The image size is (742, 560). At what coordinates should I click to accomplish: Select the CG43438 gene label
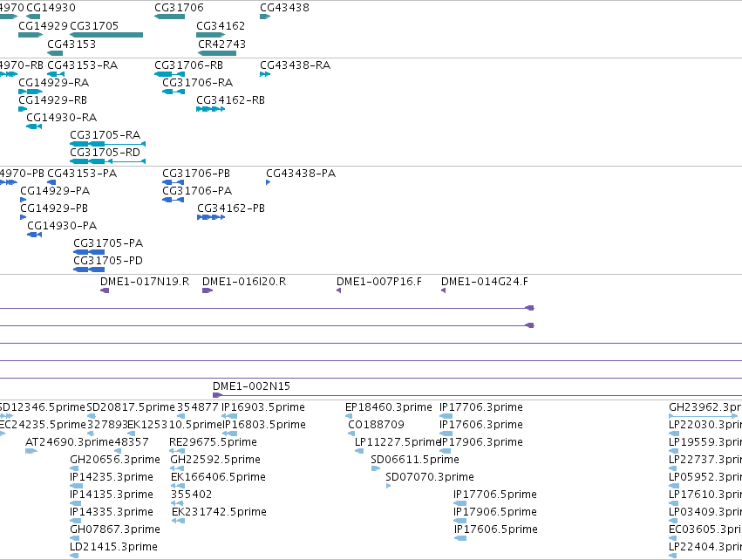(284, 8)
